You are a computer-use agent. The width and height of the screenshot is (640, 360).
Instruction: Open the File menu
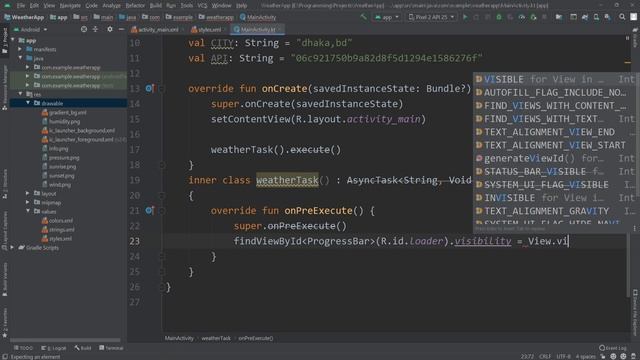[x=21, y=6]
